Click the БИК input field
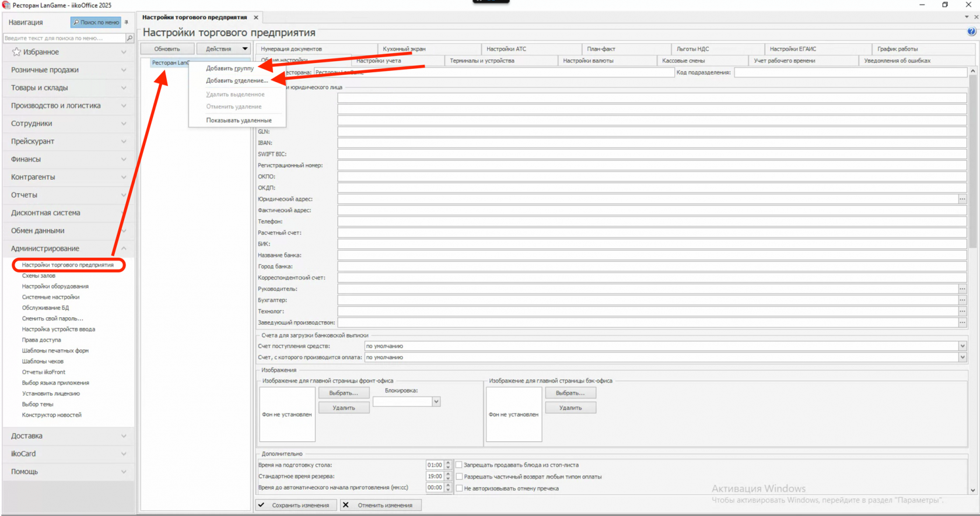The height and width of the screenshot is (516, 980). (652, 244)
